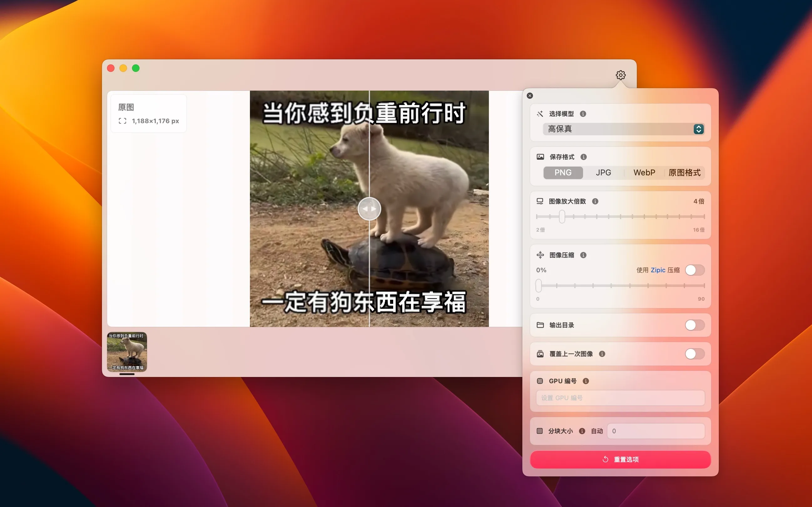Click info icon beside 覆盖上一次图像

coord(602,354)
